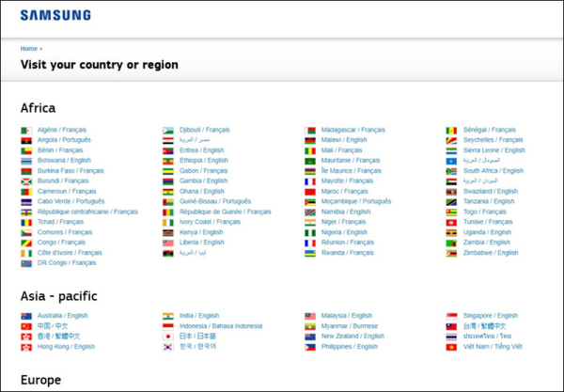This screenshot has width=564, height=392.
Task: Click the Australia flag icon
Action: tap(26, 317)
